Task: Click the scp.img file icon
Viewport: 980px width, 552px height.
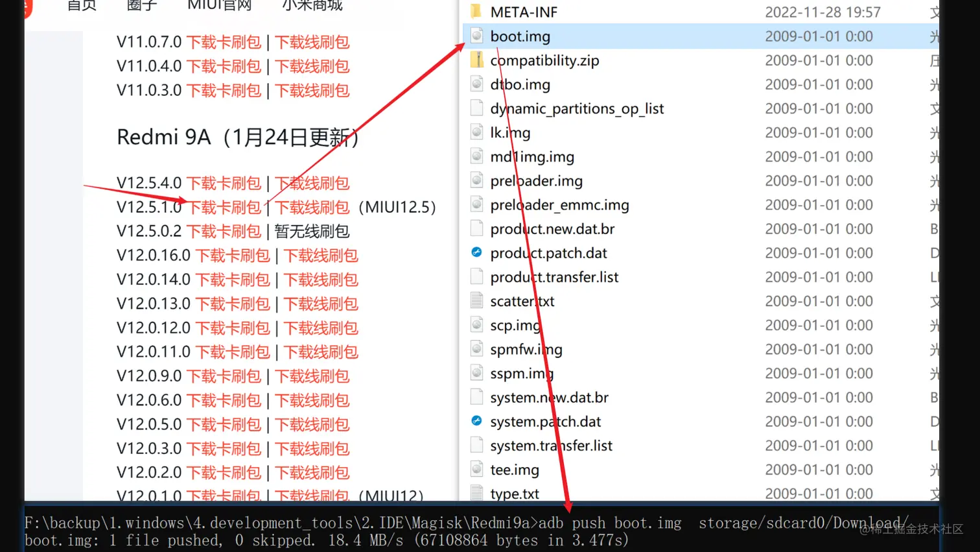Action: (476, 325)
